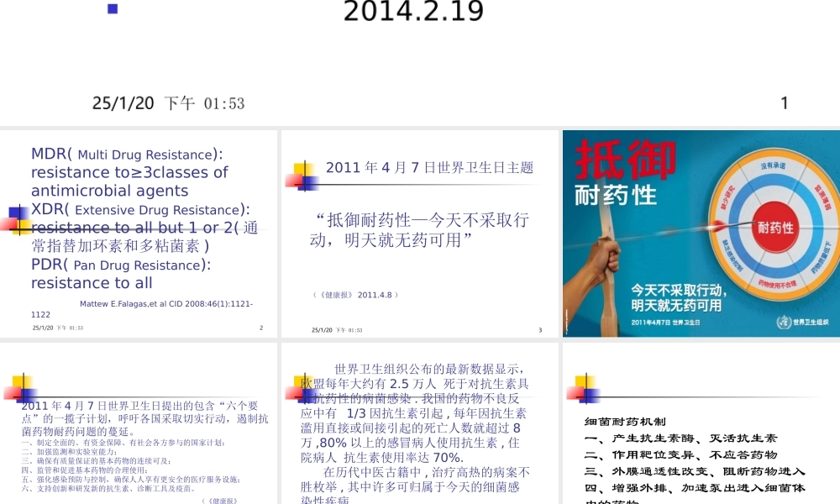
Task: Click the blue square bullet beside the title
Action: [112, 9]
